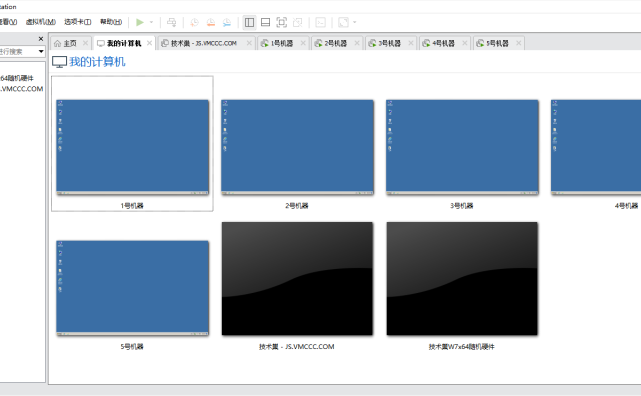Switch to the 主页 tab
This screenshot has width=641, height=396.
[x=70, y=43]
